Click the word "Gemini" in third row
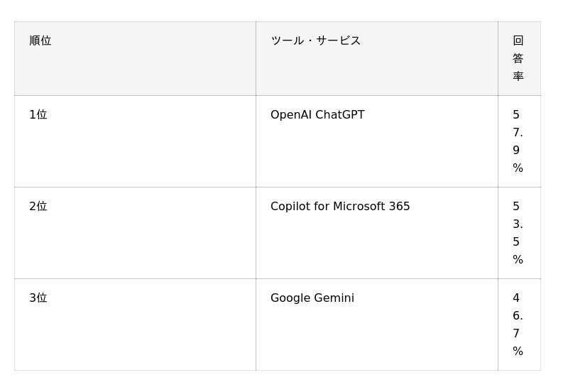The height and width of the screenshot is (392, 568). click(x=334, y=298)
